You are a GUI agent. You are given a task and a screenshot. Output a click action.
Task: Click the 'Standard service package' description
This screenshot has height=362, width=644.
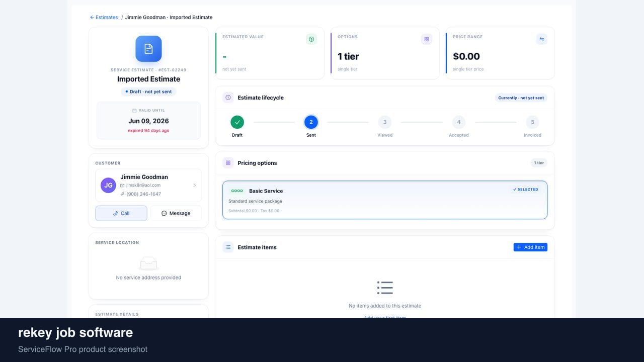coord(255,201)
